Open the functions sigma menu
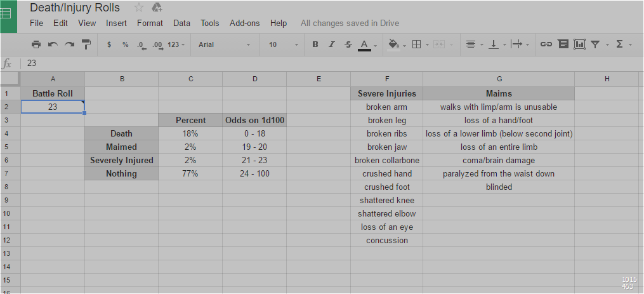The image size is (644, 294). [x=619, y=44]
